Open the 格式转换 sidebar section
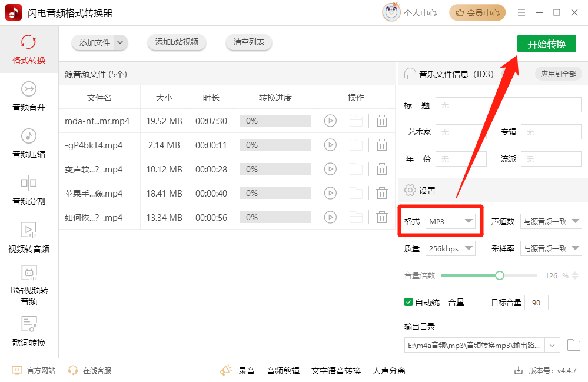Viewport: 588px width, 382px height. point(29,49)
